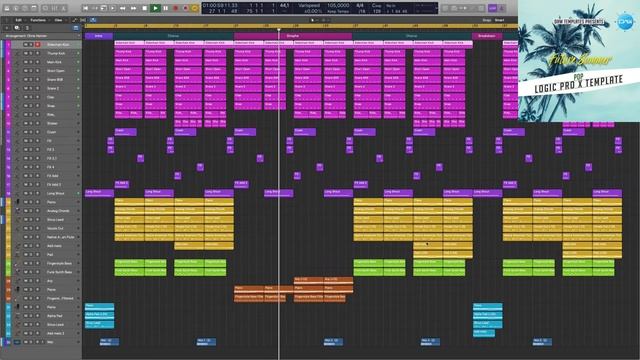Click the tempo value 105.0000

(x=338, y=5)
